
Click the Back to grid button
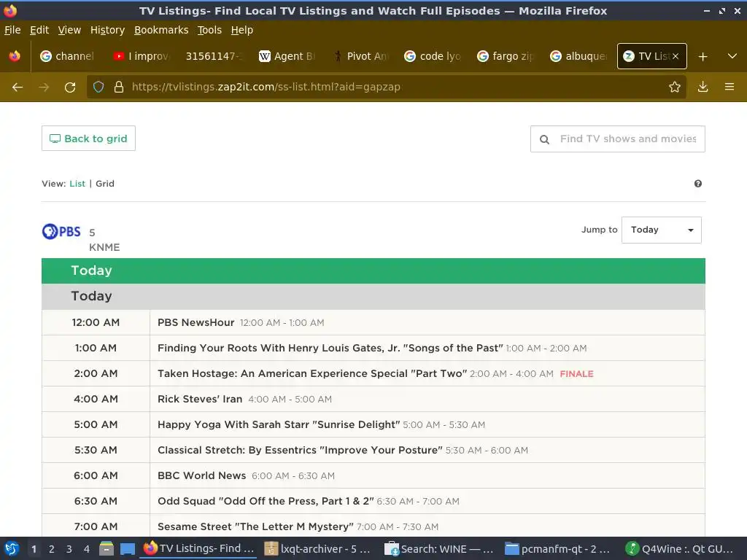[88, 139]
